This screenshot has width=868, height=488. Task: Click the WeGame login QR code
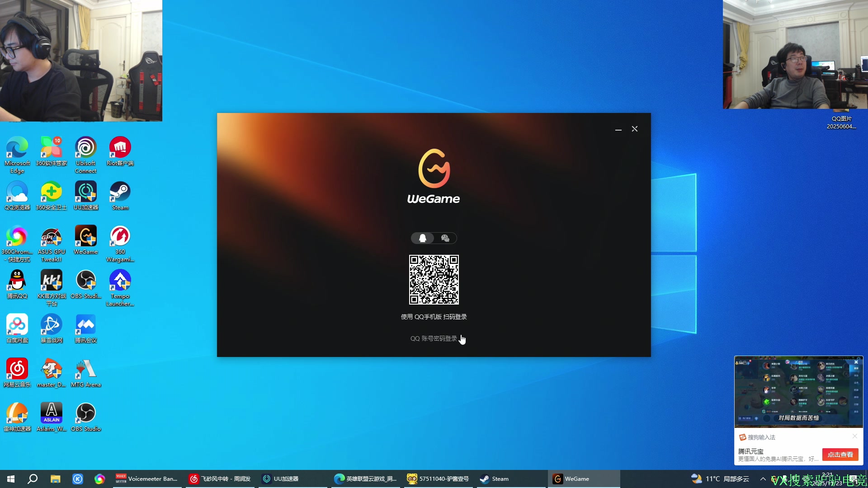(x=434, y=280)
